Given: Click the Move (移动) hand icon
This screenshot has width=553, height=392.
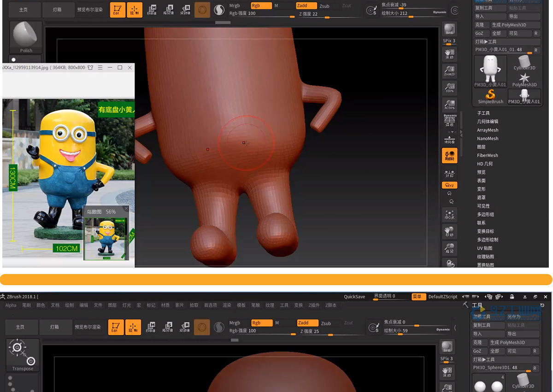Looking at the screenshot, I should click(x=449, y=231).
